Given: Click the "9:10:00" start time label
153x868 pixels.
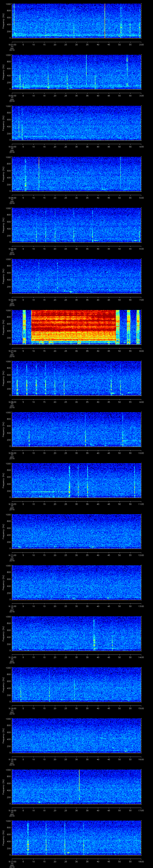Looking at the screenshot, I should click(12, 504).
